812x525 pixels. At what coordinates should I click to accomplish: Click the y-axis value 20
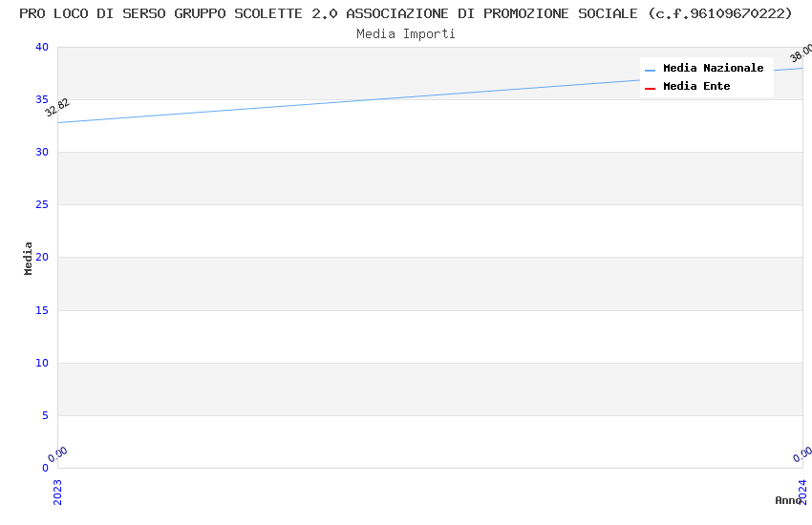point(42,257)
